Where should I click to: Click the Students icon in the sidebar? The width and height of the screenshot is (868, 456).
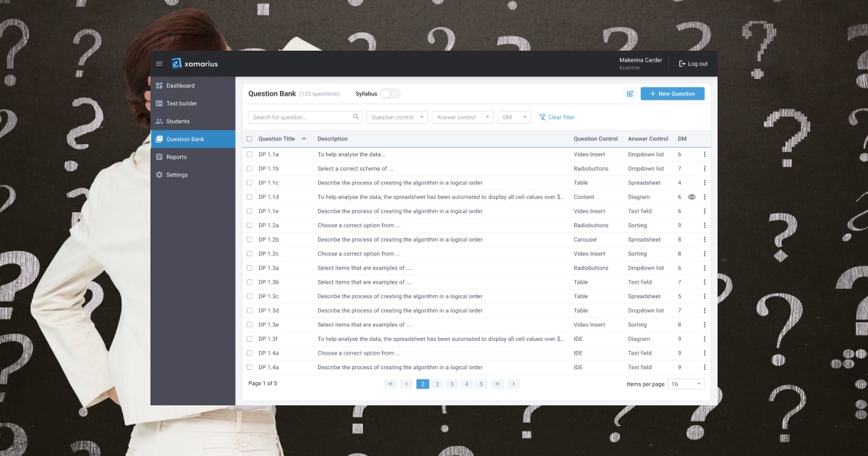160,121
